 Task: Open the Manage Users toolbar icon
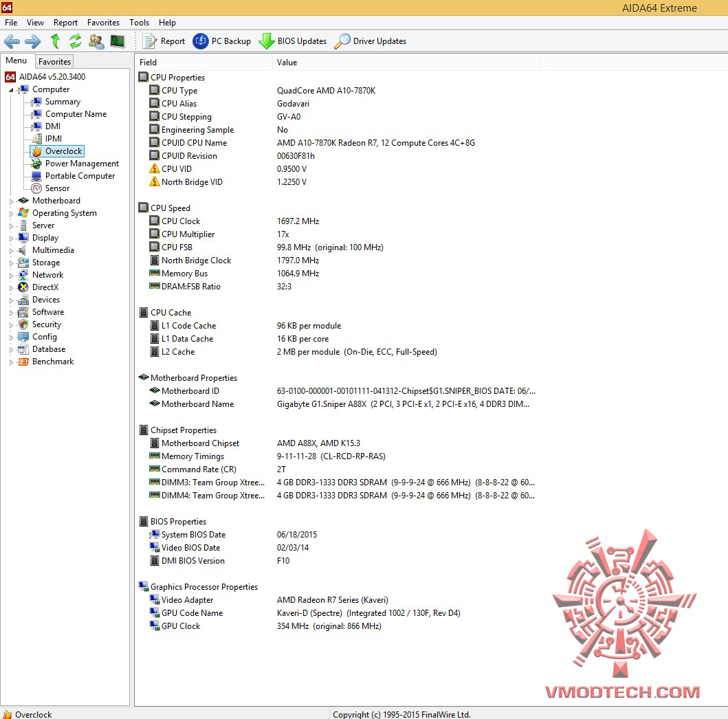click(96, 41)
